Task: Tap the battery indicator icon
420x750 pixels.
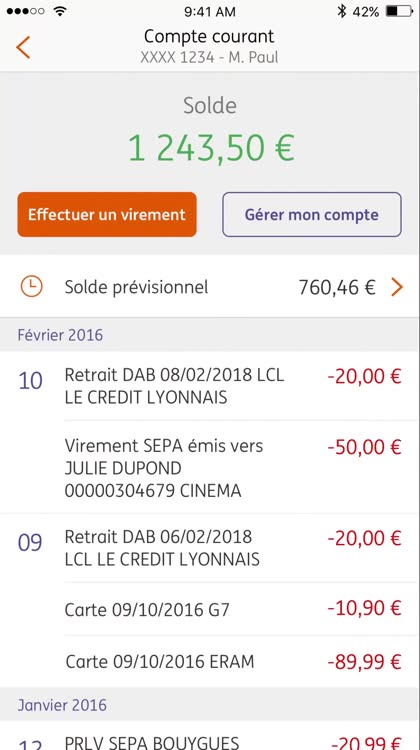Action: pos(399,11)
